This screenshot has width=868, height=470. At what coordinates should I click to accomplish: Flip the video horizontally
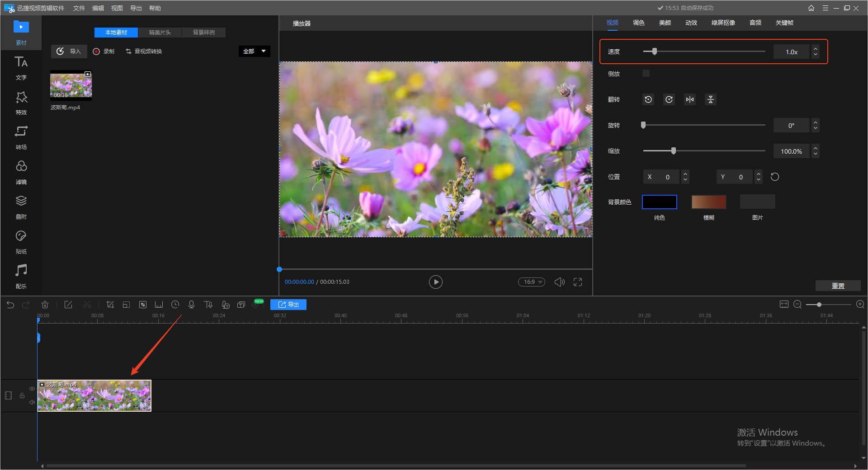pos(690,99)
